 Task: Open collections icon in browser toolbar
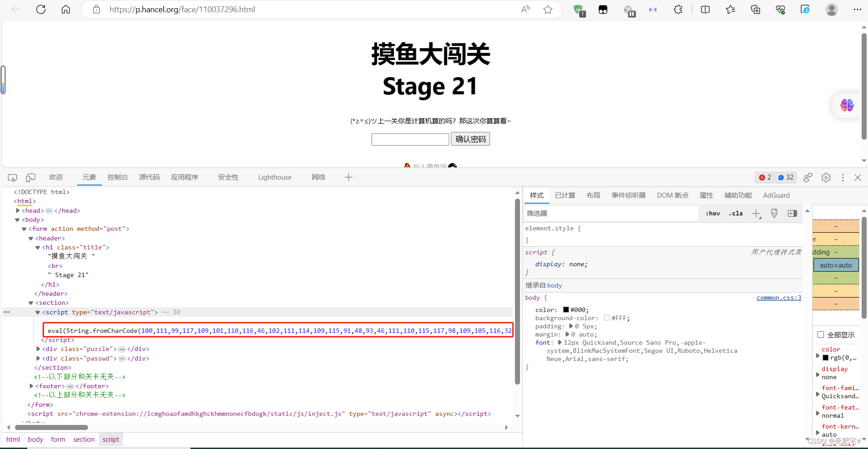click(x=755, y=10)
